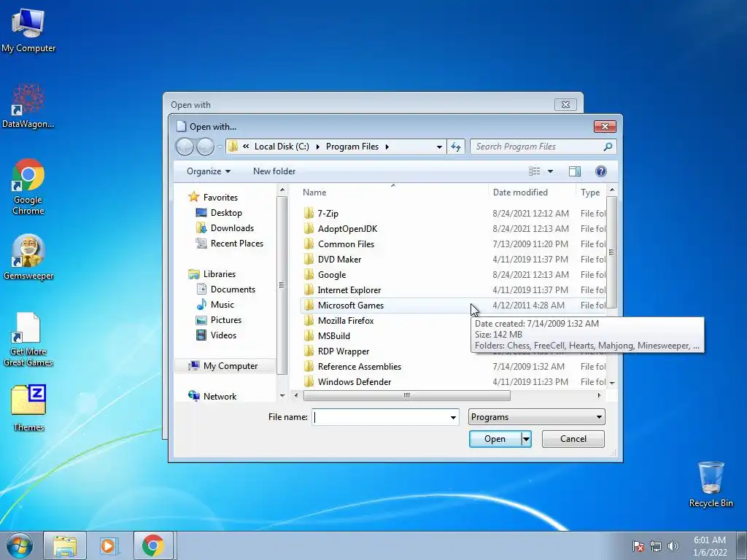Select the DVD Maker folder icon
747x560 pixels.
click(309, 259)
